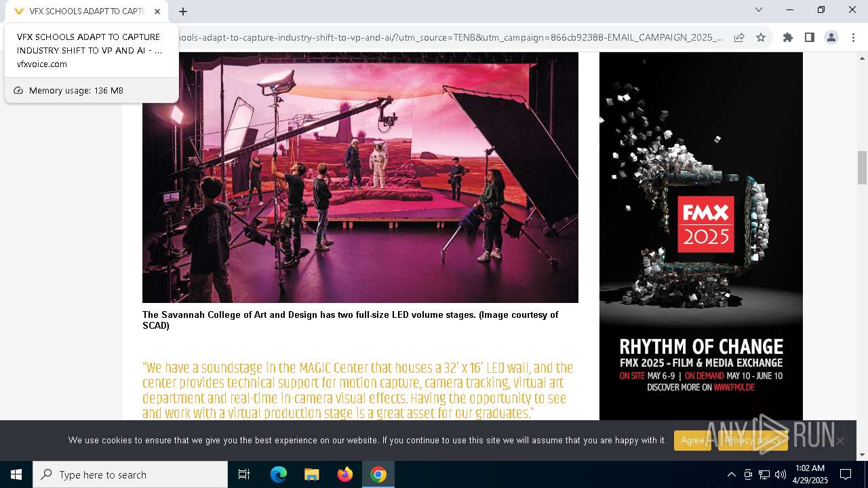Open the Privacy policy link
868x488 pixels.
(753, 441)
